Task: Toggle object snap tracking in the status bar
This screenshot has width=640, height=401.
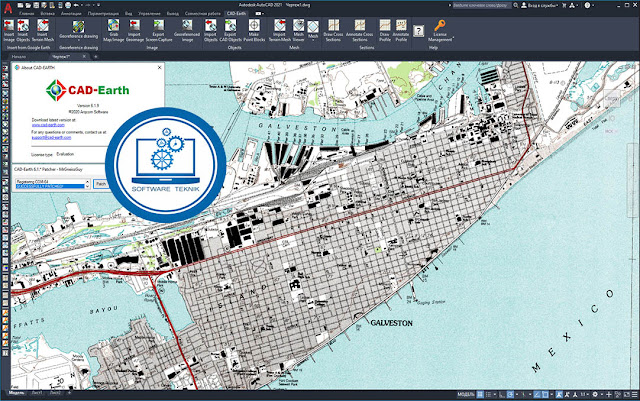Action: point(537,394)
